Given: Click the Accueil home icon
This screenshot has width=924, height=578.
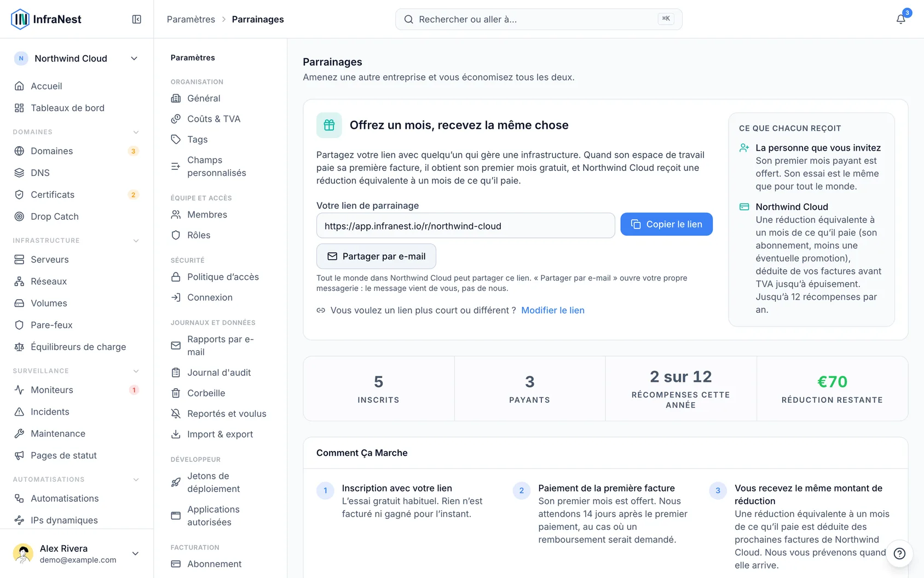Looking at the screenshot, I should pos(19,86).
